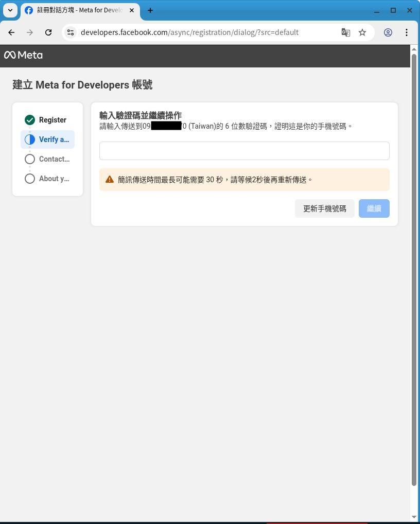Viewport: 420px width, 524px height.
Task: Click the SMS wait time warning text
Action: [216, 180]
